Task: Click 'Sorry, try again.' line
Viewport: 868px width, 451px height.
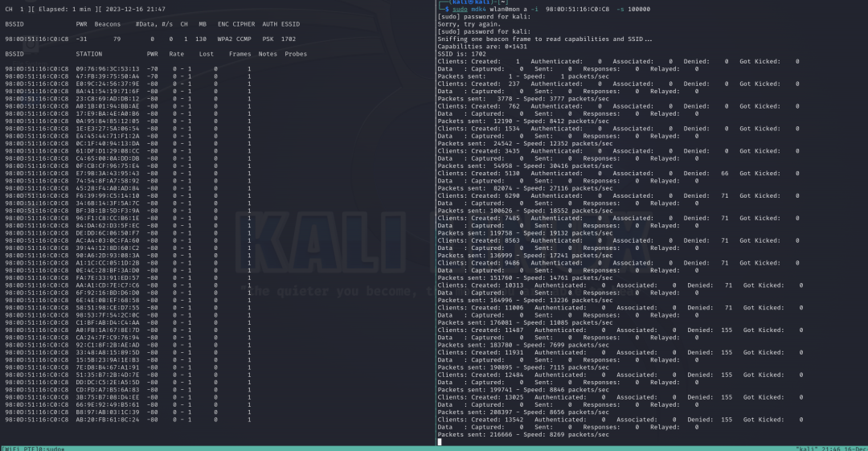Action: tap(469, 24)
